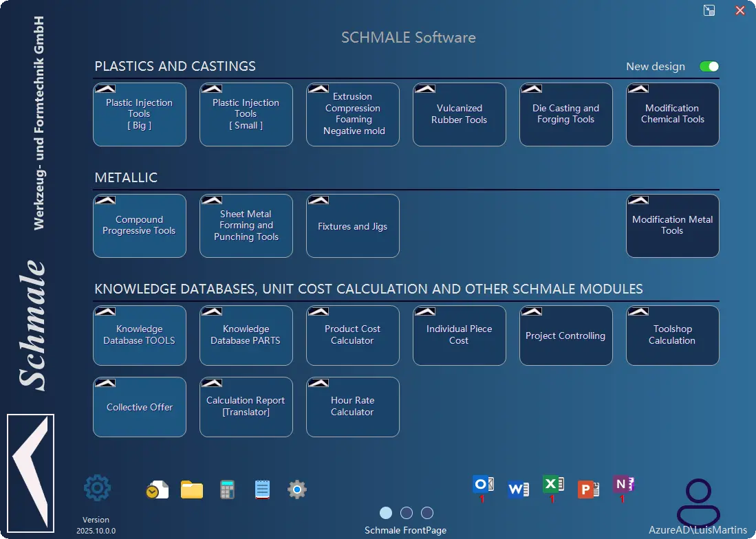This screenshot has height=539, width=756.
Task: Open Plastic Injection Tools [ Big ] tile
Action: coord(140,115)
